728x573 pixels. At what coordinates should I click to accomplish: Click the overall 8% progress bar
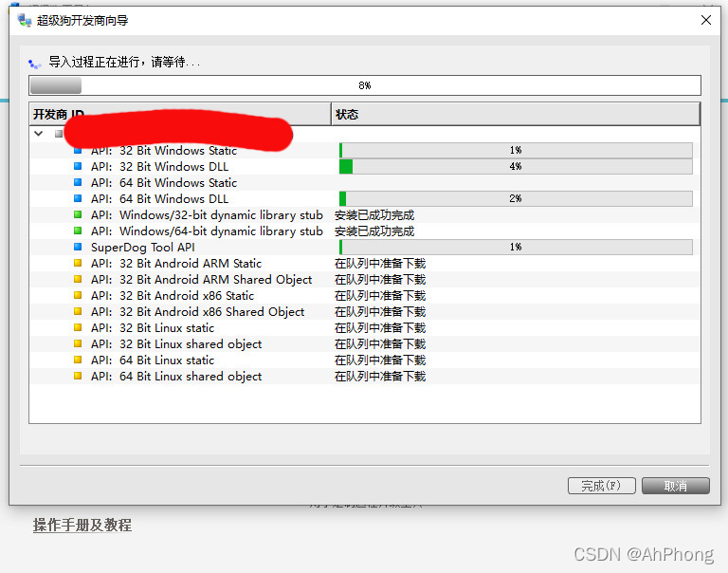click(x=365, y=85)
